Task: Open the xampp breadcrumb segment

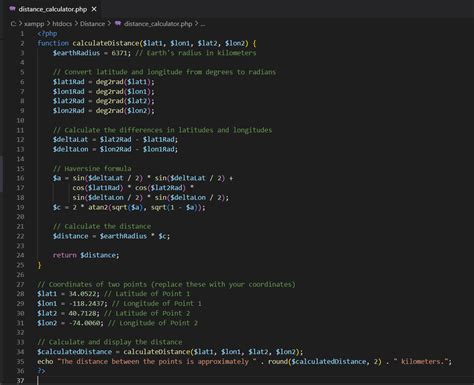Action: click(34, 24)
